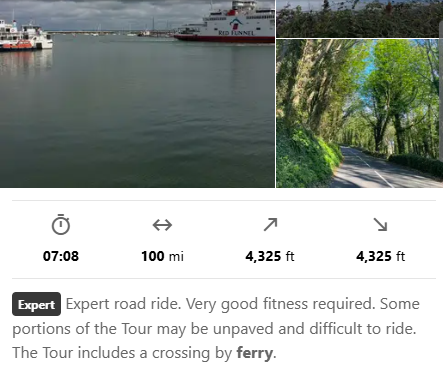Screen dimensions: 443x383
Task: Click the 4,325 ft value under the uphill arrow
Action: (x=270, y=256)
